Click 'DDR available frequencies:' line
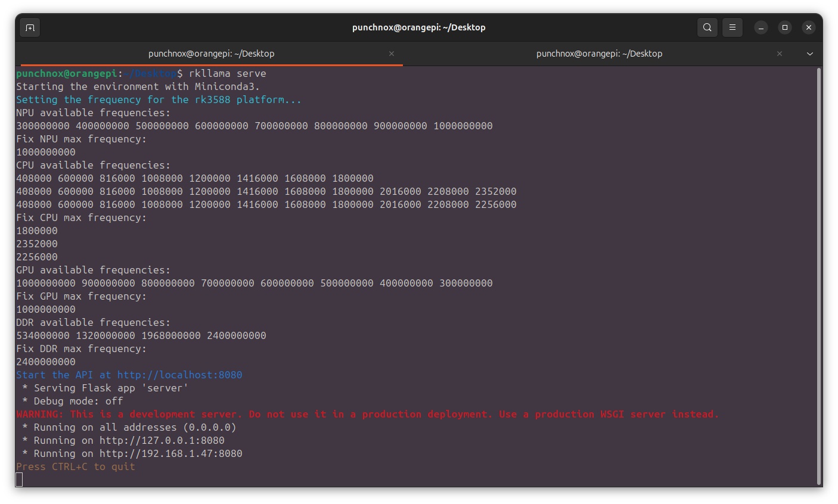Image resolution: width=838 pixels, height=504 pixels. [94, 323]
